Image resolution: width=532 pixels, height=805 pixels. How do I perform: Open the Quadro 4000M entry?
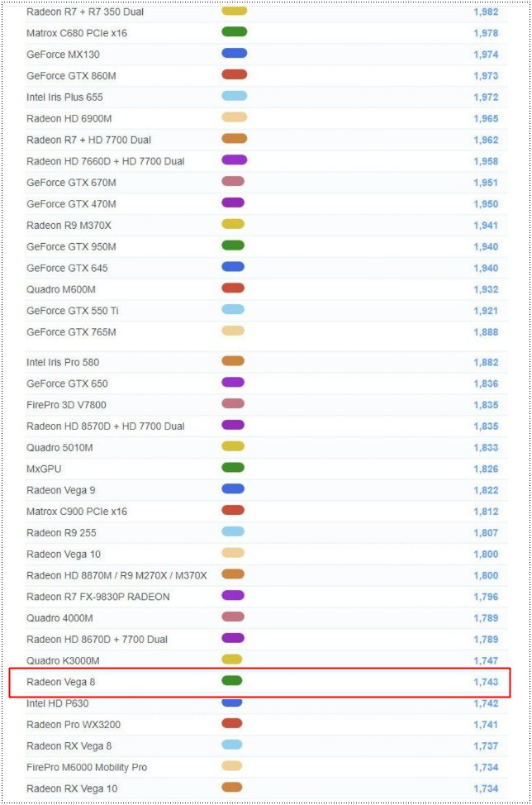click(x=60, y=619)
